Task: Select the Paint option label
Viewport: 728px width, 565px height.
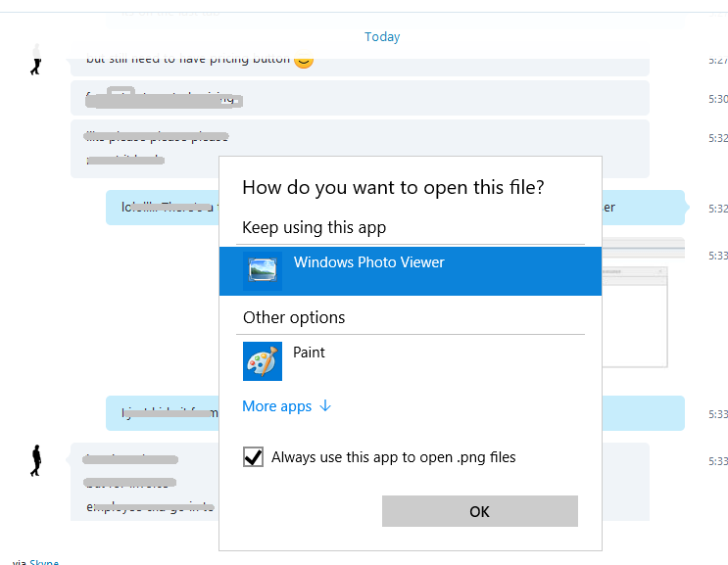Action: 309,353
